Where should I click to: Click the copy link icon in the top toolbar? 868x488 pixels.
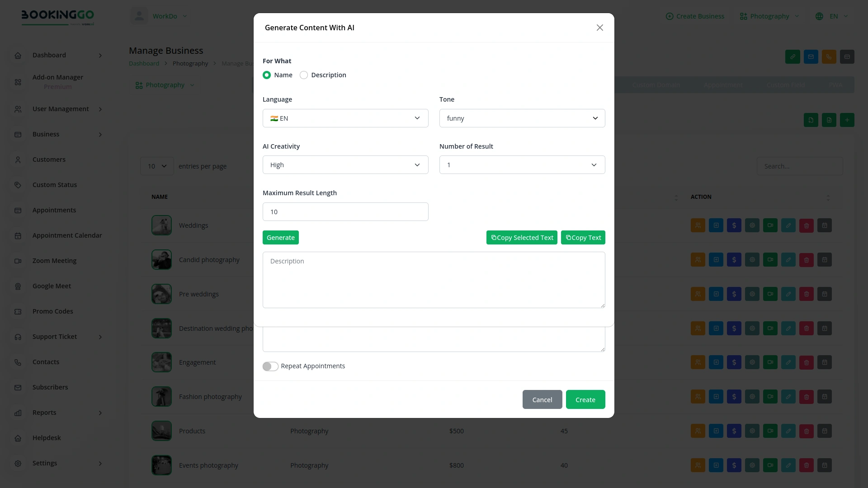[x=793, y=56]
